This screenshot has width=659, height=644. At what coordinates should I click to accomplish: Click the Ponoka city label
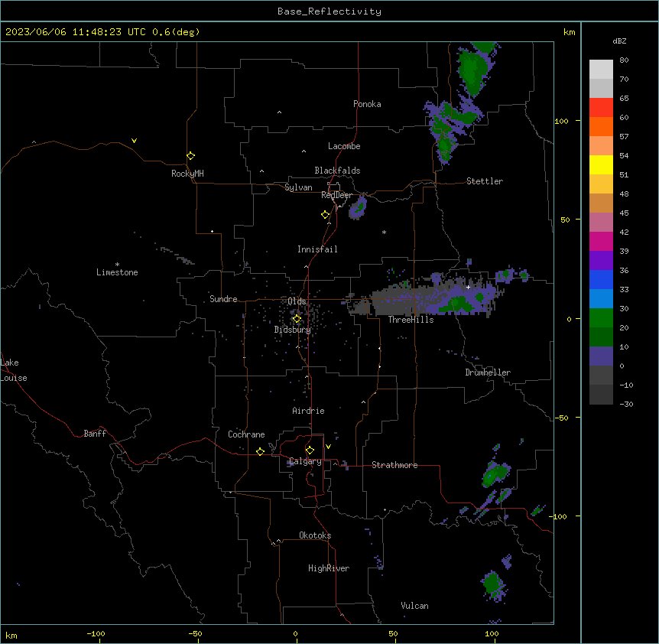click(x=367, y=104)
